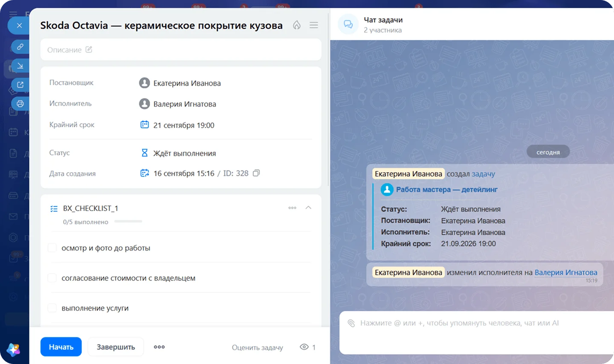
Task: Mark the task as important with flame icon
Action: (x=297, y=25)
